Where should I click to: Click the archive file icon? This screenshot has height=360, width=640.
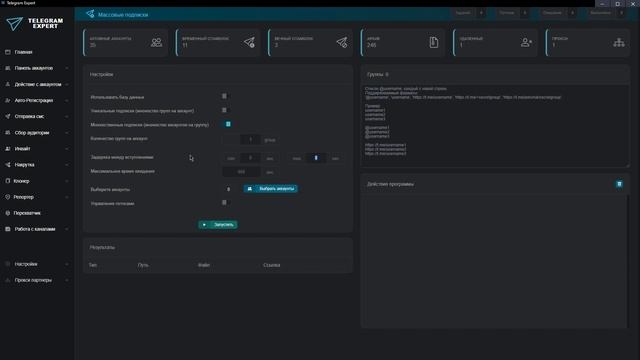[434, 42]
